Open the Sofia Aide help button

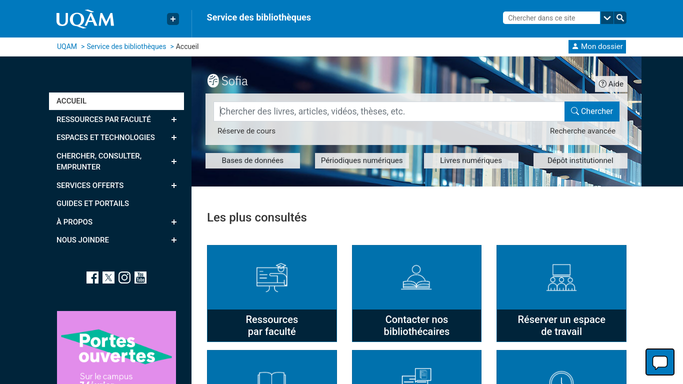(x=611, y=84)
